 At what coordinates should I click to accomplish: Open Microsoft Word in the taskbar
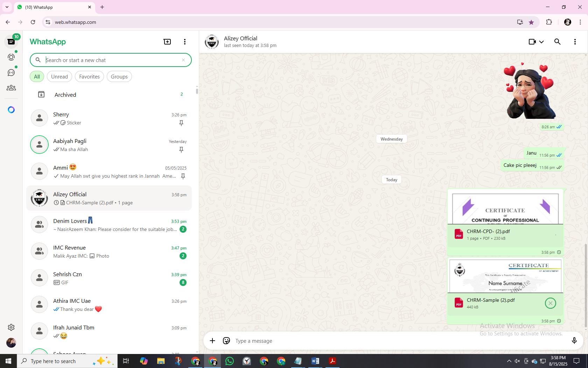click(x=315, y=361)
